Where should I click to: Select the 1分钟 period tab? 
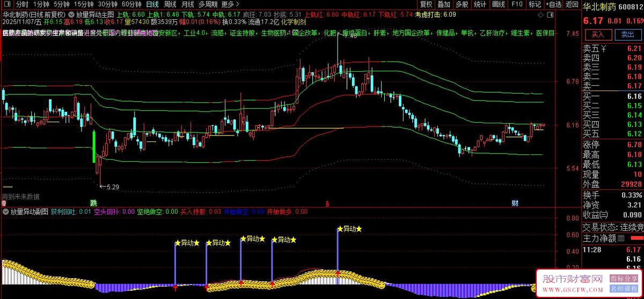41,4
